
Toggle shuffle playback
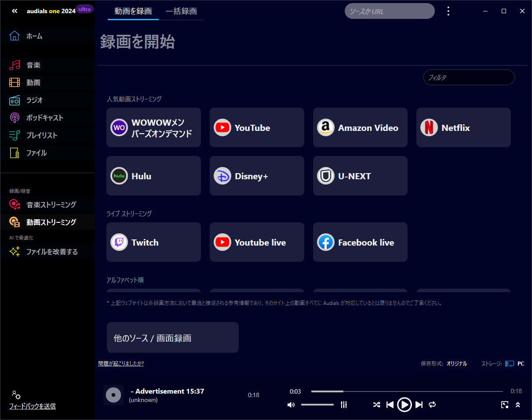click(x=377, y=405)
